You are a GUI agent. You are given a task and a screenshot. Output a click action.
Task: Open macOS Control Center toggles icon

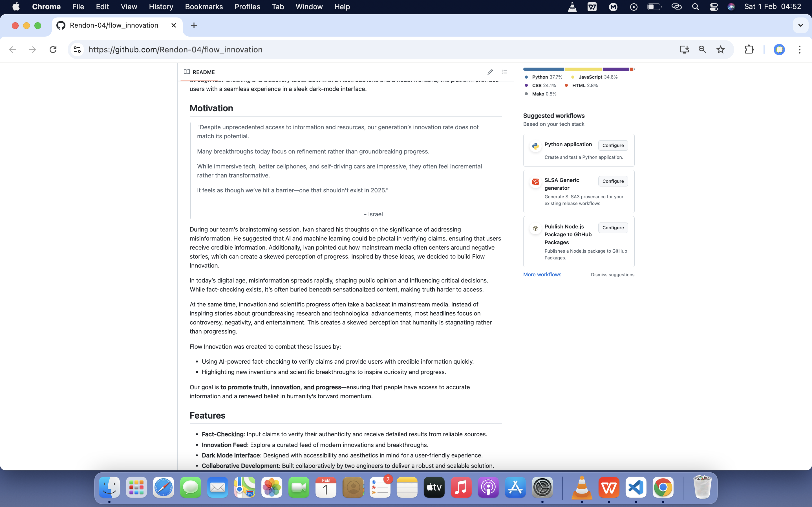pos(714,7)
